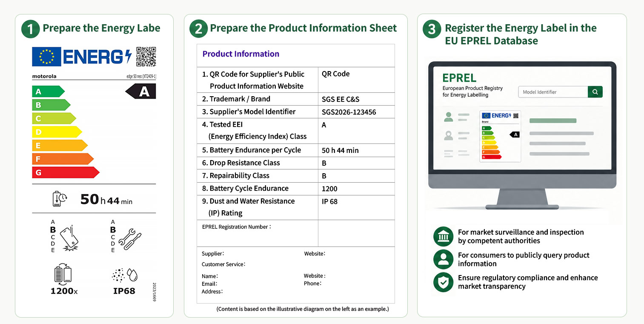Select the step 1 number badge
The height and width of the screenshot is (324, 644).
[30, 29]
